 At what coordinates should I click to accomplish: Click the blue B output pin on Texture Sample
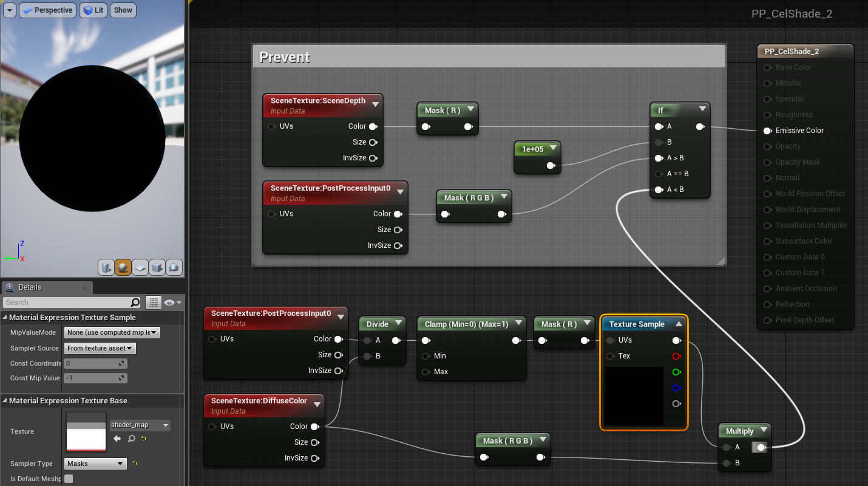click(677, 388)
